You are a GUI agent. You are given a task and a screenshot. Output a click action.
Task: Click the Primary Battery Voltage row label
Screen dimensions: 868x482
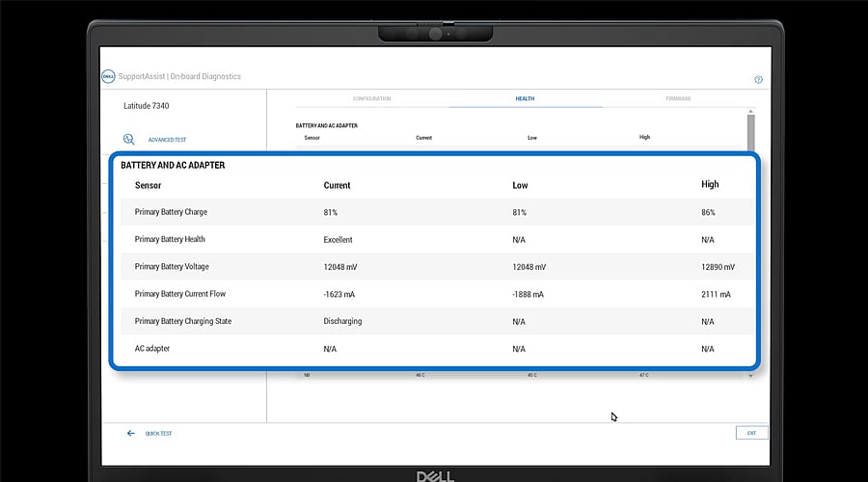pyautogui.click(x=172, y=267)
